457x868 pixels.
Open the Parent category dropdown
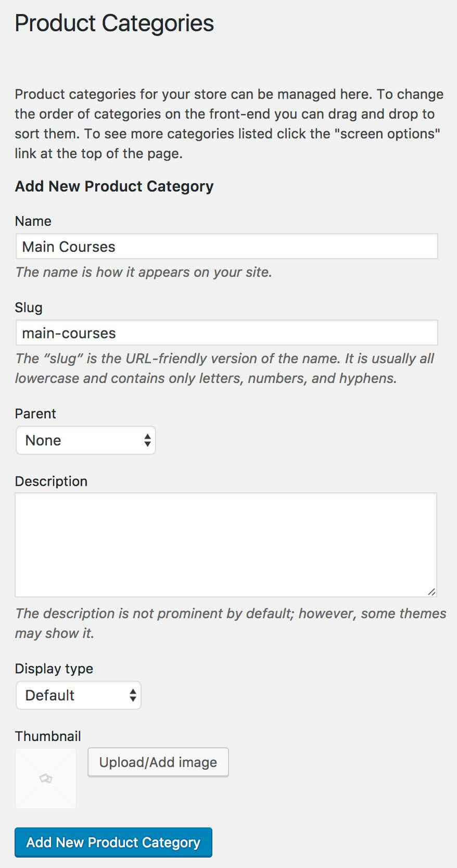tap(86, 441)
